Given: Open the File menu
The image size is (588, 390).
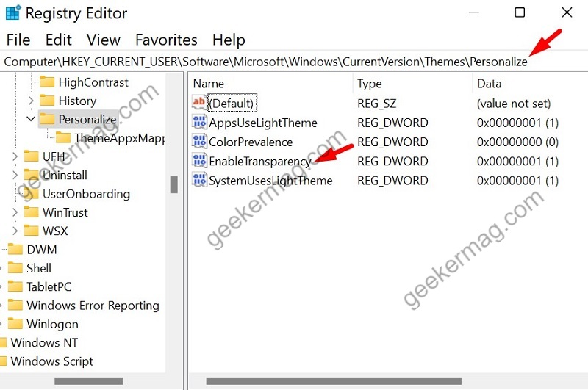Looking at the screenshot, I should pyautogui.click(x=18, y=40).
